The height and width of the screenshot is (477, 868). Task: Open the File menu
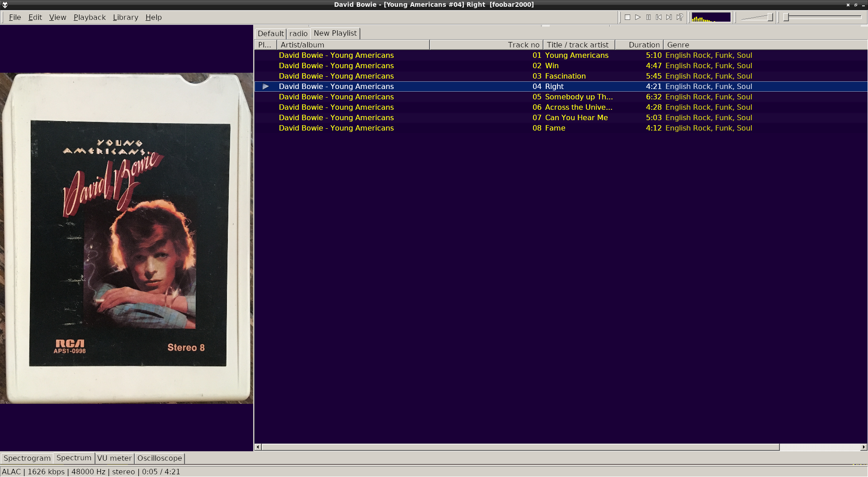(x=15, y=17)
